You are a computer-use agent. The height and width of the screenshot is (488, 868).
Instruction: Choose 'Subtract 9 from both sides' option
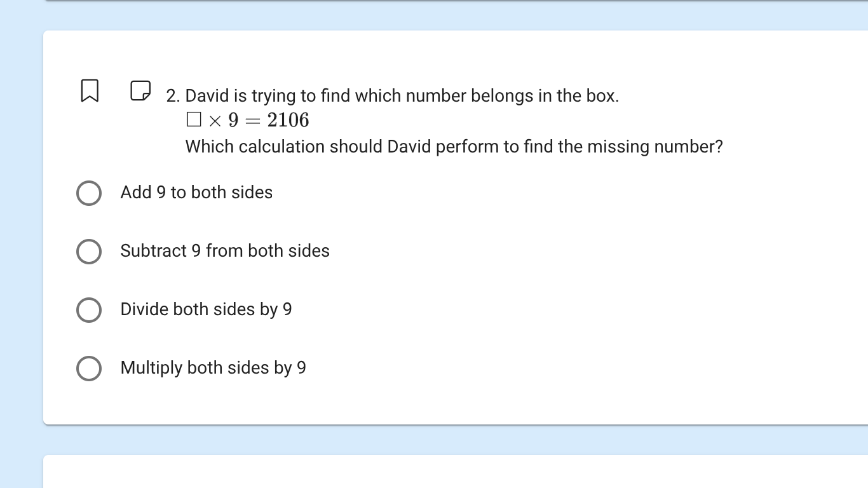(89, 252)
